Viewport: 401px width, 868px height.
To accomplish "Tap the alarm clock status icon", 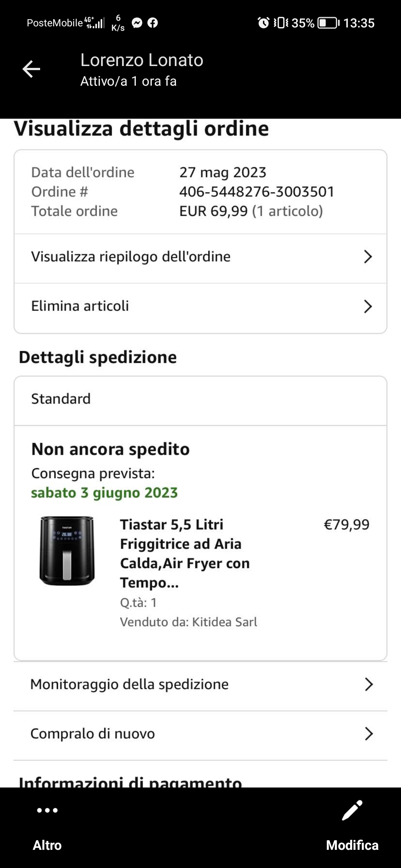I will click(263, 23).
